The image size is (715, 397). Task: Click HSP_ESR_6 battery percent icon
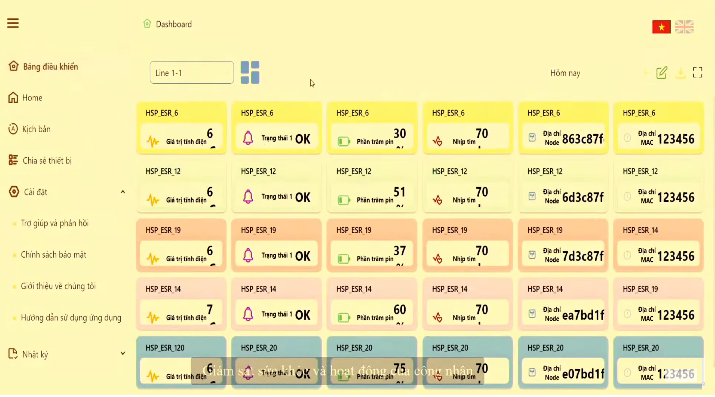(x=343, y=142)
